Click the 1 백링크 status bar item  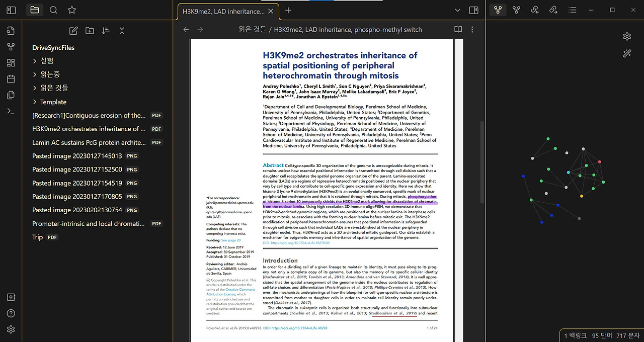[575, 335]
